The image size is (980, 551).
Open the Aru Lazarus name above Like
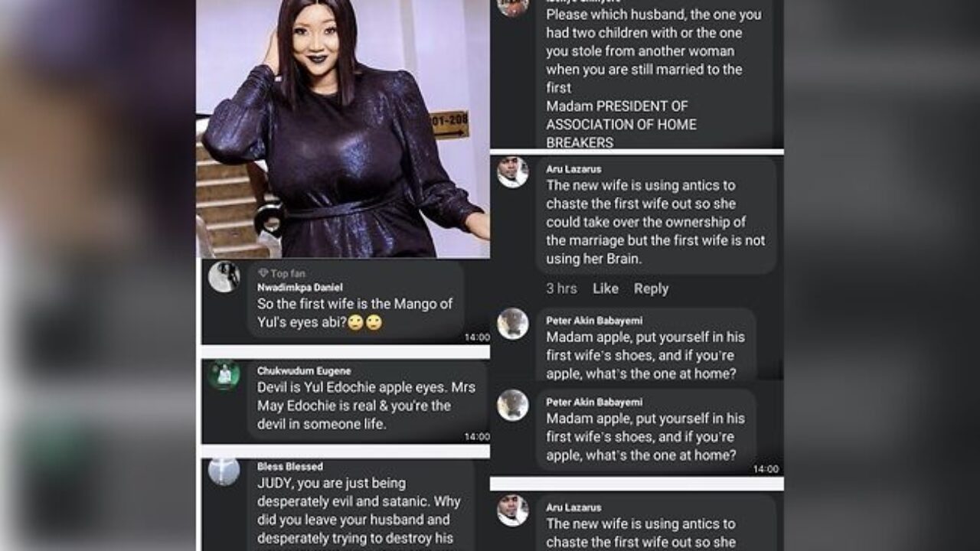click(x=573, y=168)
